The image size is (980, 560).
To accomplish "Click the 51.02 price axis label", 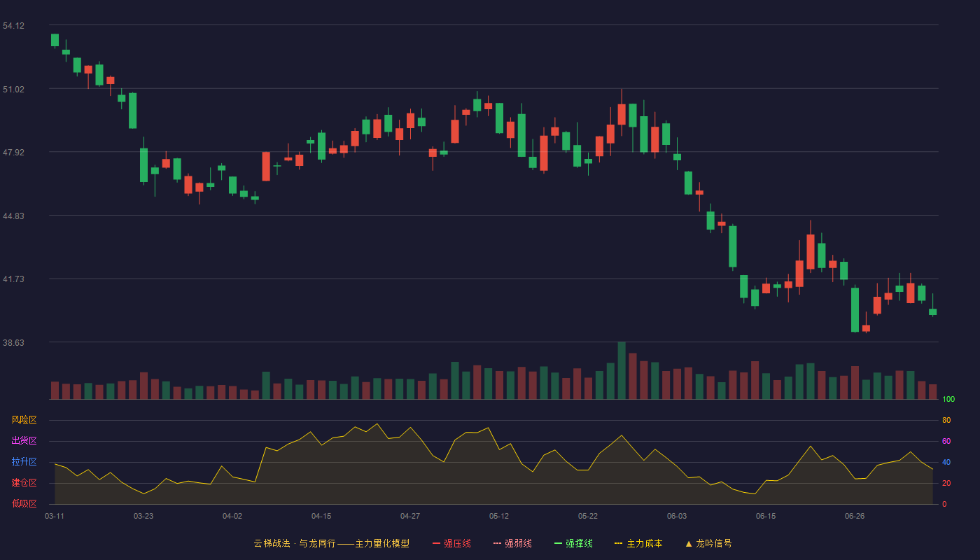I will click(13, 90).
